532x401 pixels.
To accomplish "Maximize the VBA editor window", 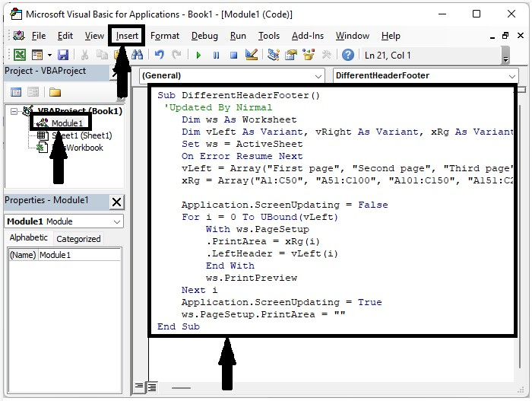I will [477, 14].
